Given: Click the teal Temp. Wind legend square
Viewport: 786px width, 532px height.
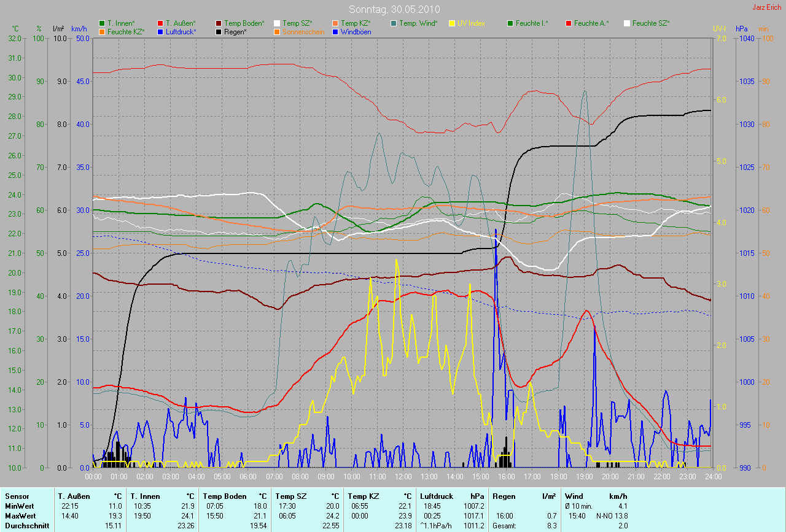Looking at the screenshot, I should (394, 23).
